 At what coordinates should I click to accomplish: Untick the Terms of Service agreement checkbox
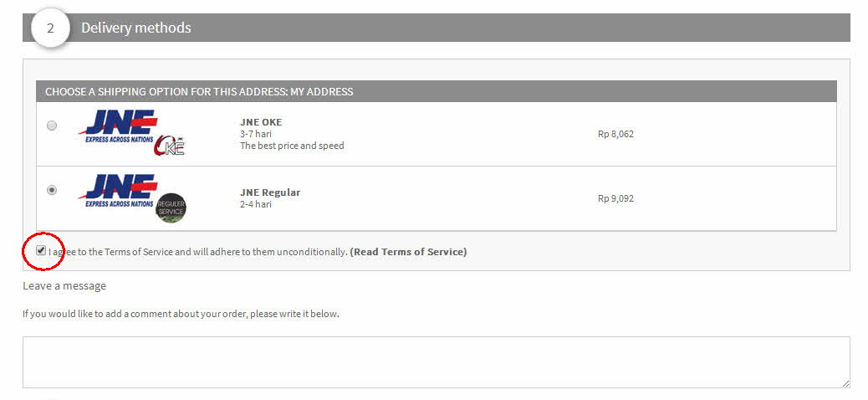(41, 250)
